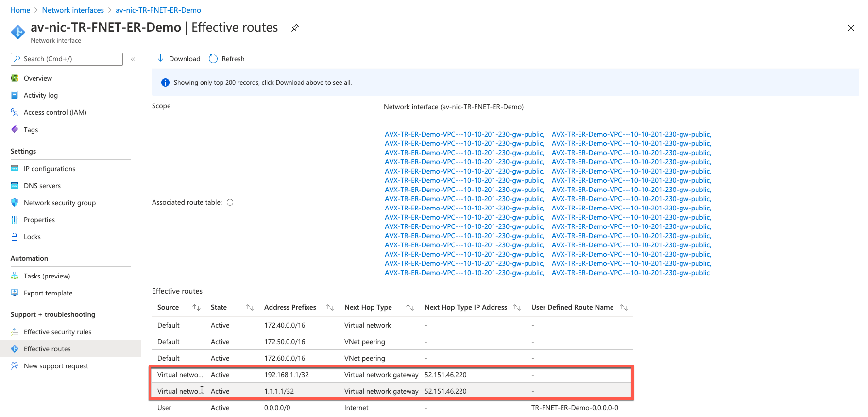Screen dimensions: 868x417
Task: Sort table by State column arrows
Action: [x=250, y=307]
